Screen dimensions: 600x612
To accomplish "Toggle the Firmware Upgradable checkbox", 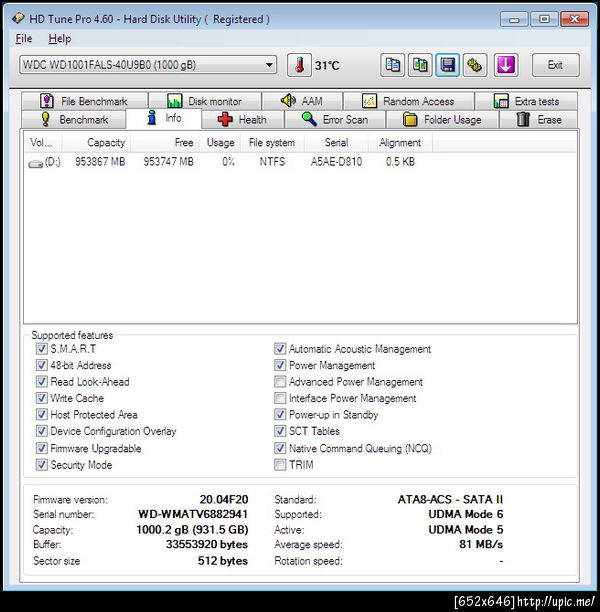I will tap(41, 448).
